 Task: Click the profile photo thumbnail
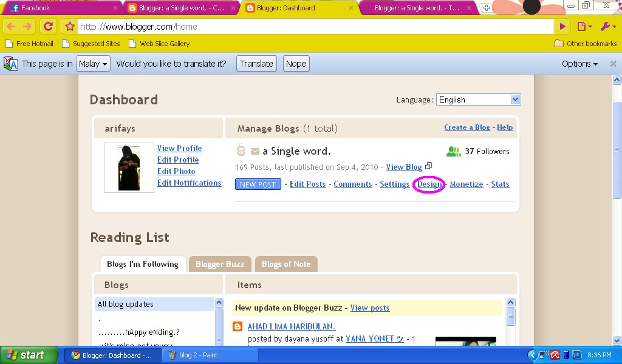click(129, 167)
